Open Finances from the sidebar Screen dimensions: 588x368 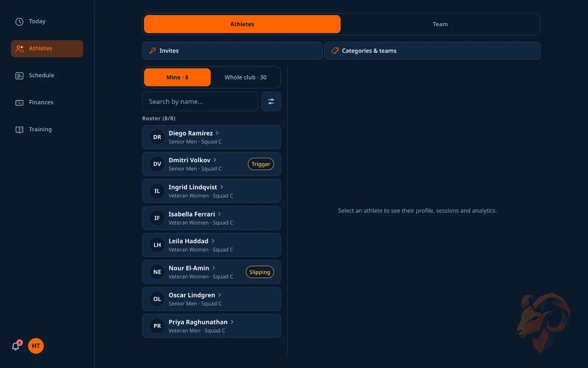47,103
